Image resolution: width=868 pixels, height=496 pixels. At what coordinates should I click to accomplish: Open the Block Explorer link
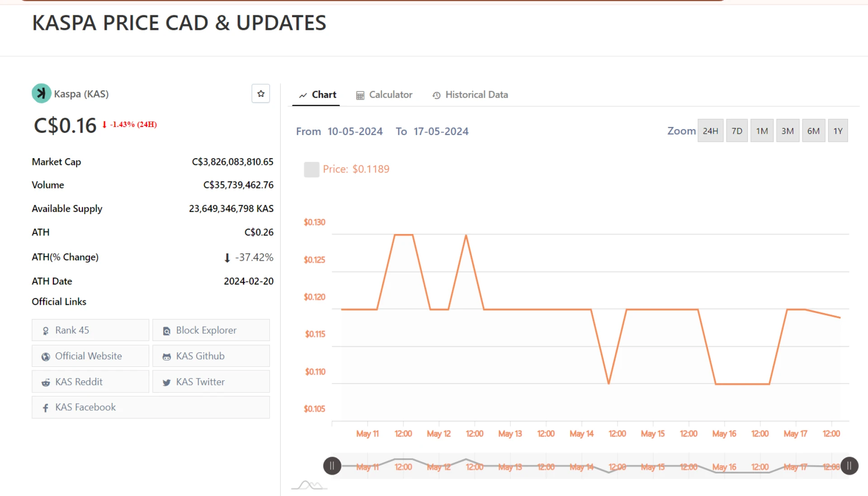pos(211,330)
